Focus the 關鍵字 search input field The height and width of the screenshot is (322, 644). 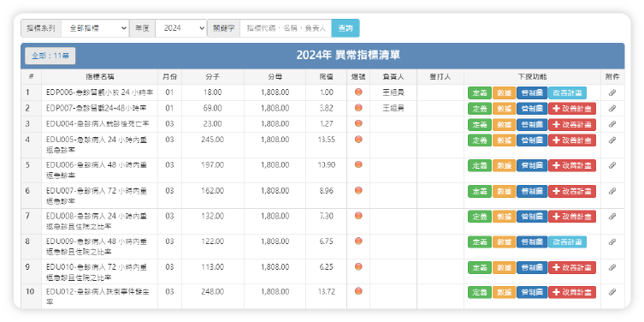click(286, 28)
